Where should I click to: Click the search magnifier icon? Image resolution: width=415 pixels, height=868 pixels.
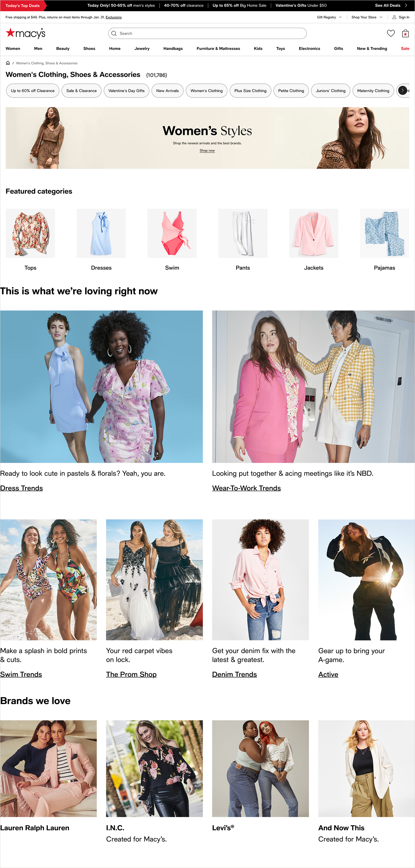(114, 33)
